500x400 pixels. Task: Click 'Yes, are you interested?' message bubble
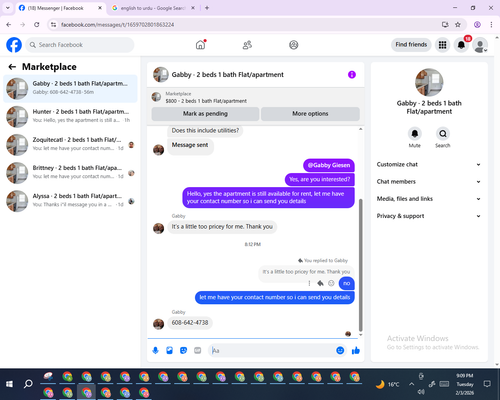[x=320, y=179]
